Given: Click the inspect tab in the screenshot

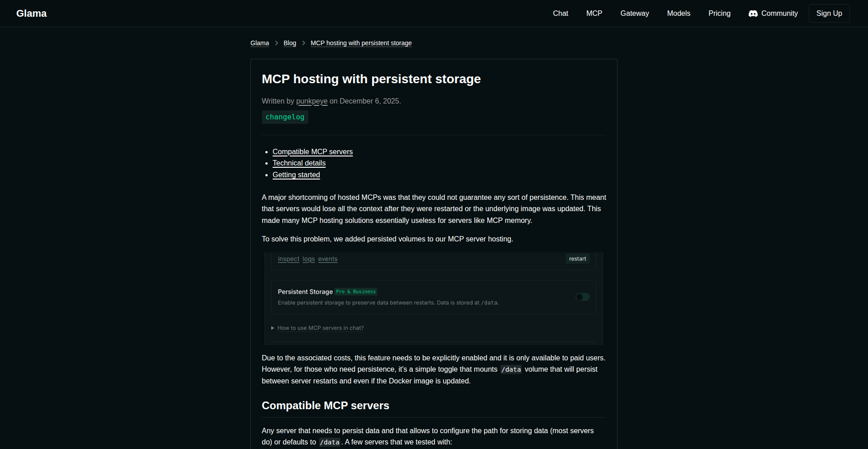Looking at the screenshot, I should click(288, 259).
